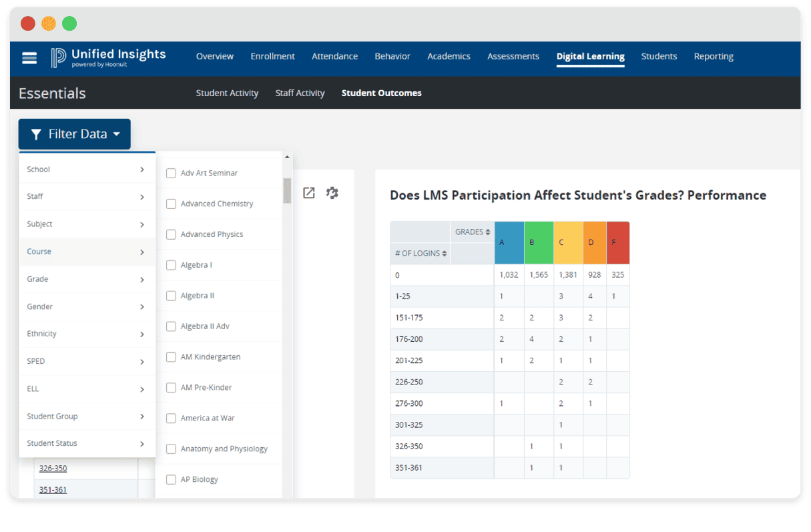Open the chart in a new window
Image resolution: width=811 pixels, height=532 pixels.
[308, 192]
